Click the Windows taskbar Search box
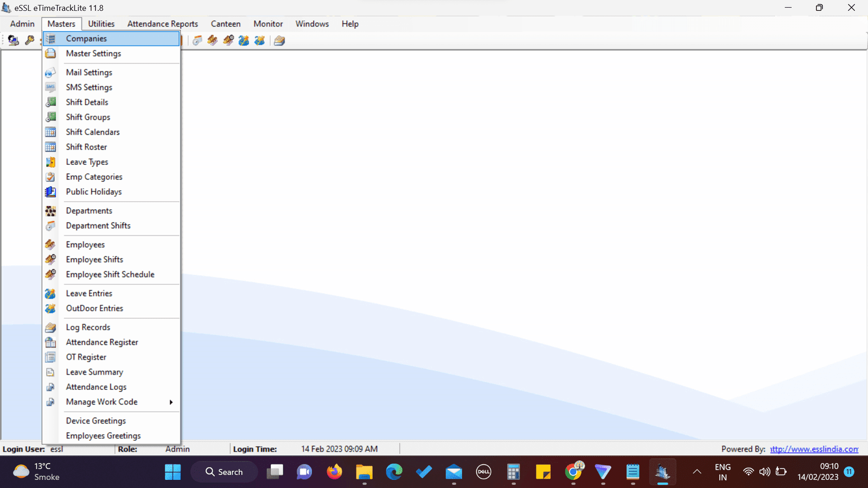868x488 pixels. (x=224, y=472)
